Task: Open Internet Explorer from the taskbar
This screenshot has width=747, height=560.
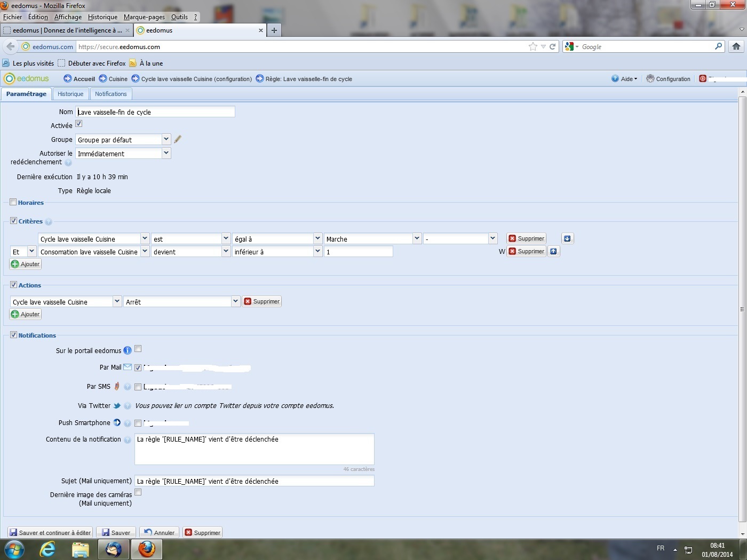Action: 48,549
